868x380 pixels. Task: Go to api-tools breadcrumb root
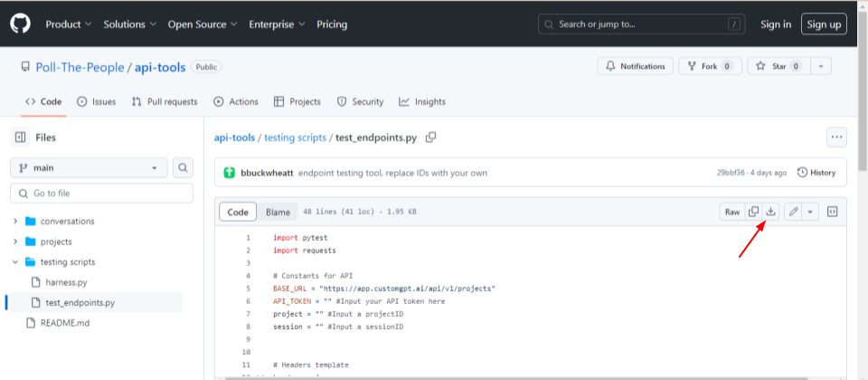[x=235, y=138]
